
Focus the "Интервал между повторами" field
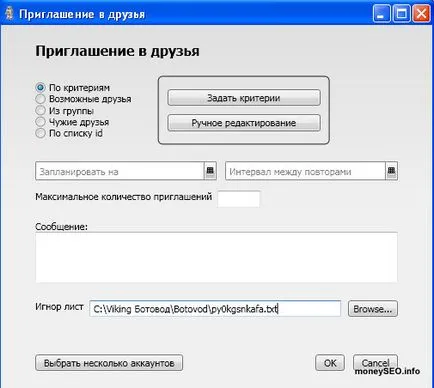[305, 171]
